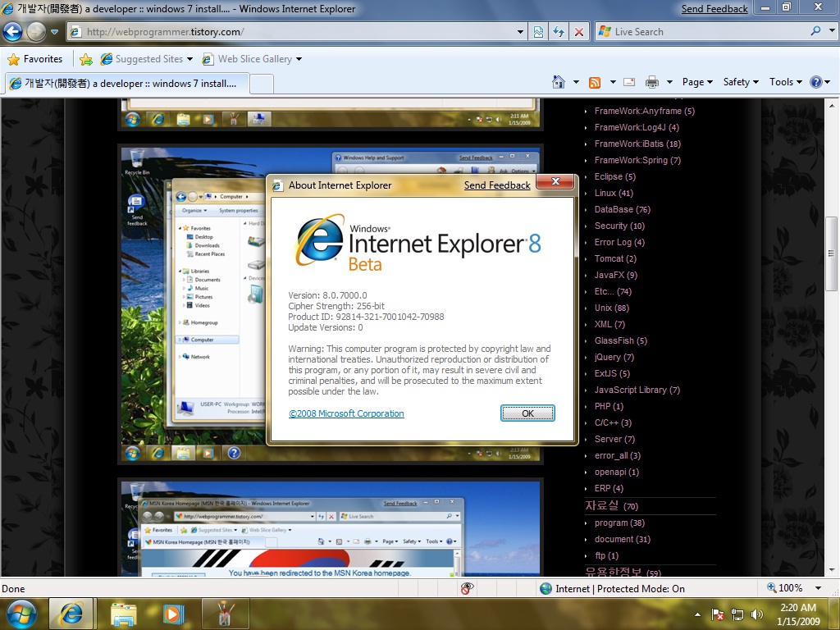
Task: Open the FrameWork:Anyframe (5) category
Action: (644, 111)
